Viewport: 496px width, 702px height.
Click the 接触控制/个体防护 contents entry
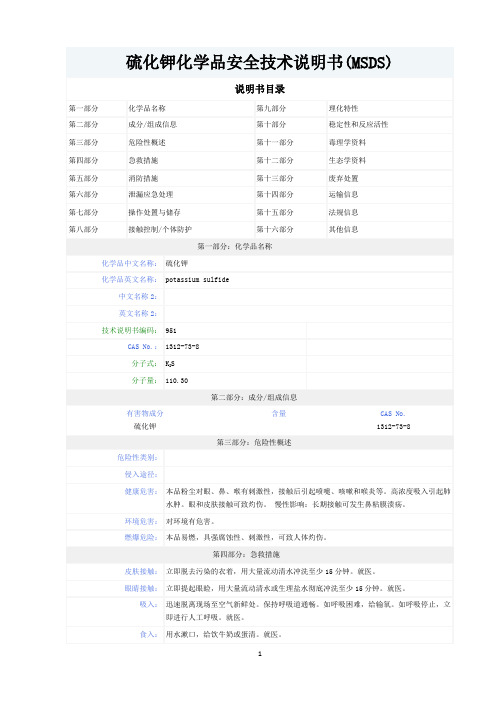(160, 229)
